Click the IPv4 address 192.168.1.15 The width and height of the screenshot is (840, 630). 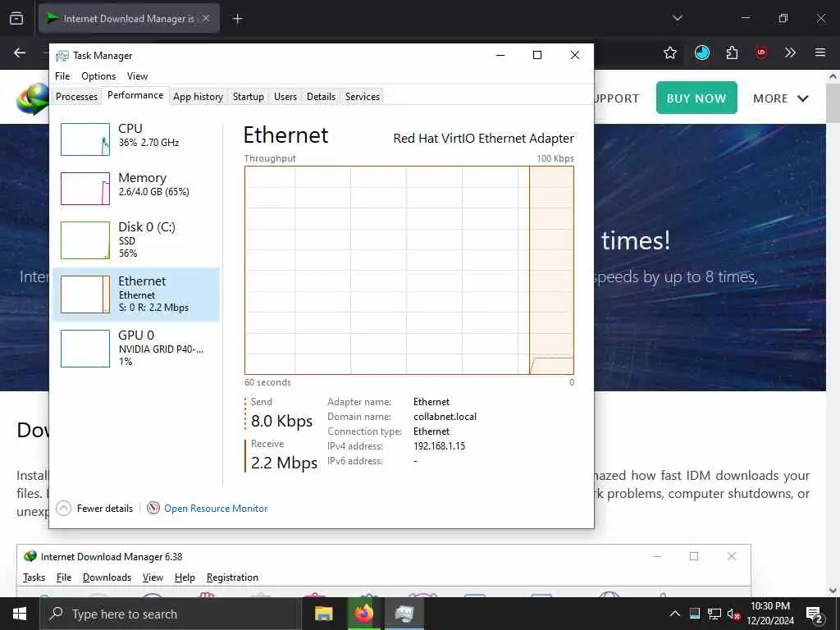[440, 445]
